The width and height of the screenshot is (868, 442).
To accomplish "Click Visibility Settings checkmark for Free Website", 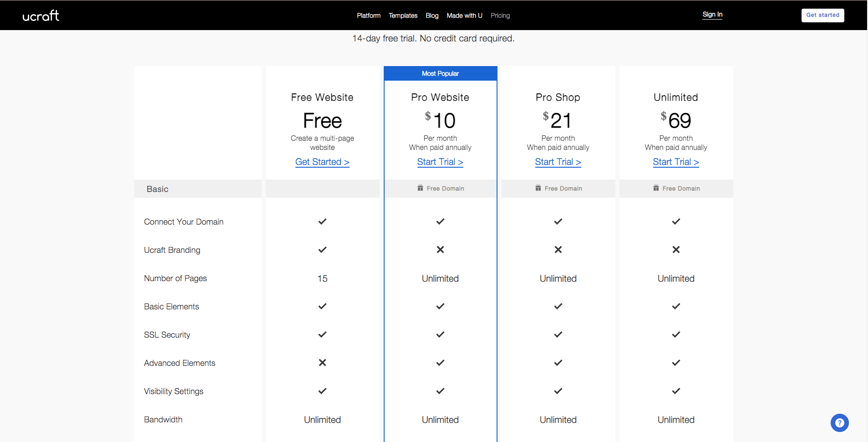I will [322, 391].
